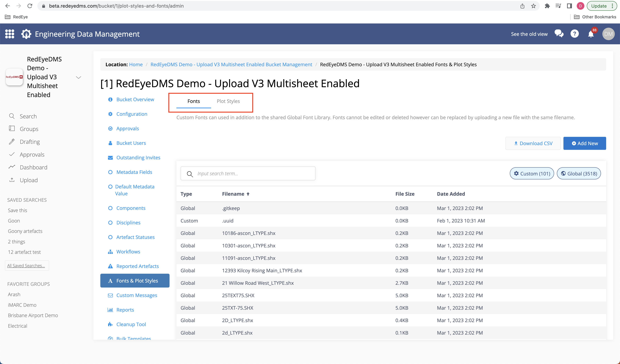Click See the old view link
This screenshot has width=620, height=364.
529,34
